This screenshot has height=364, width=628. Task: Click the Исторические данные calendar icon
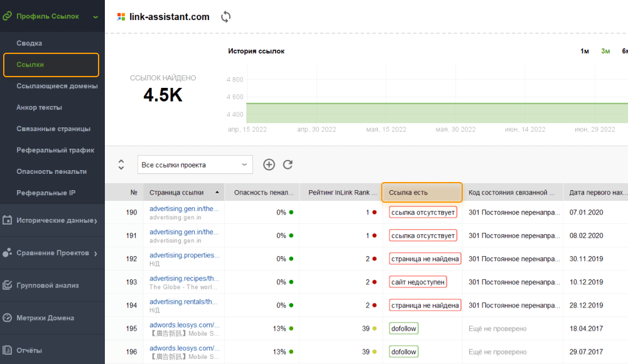[x=7, y=220]
